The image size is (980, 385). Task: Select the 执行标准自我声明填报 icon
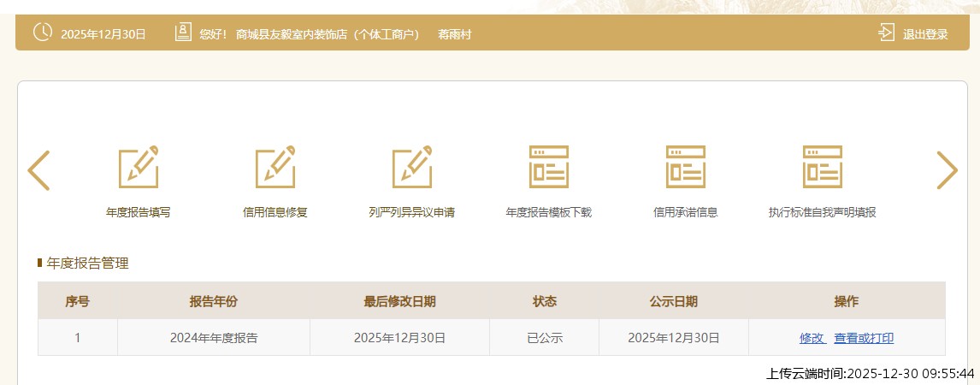[x=823, y=167]
